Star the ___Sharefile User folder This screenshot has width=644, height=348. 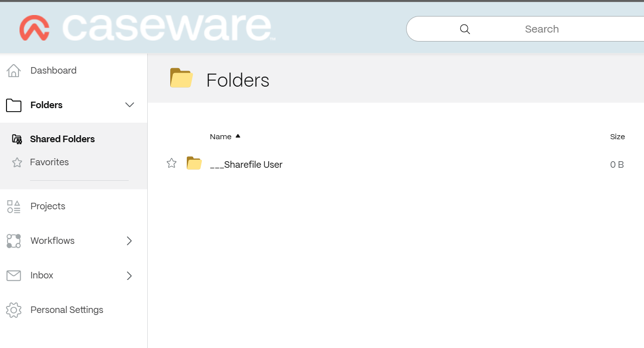tap(172, 163)
